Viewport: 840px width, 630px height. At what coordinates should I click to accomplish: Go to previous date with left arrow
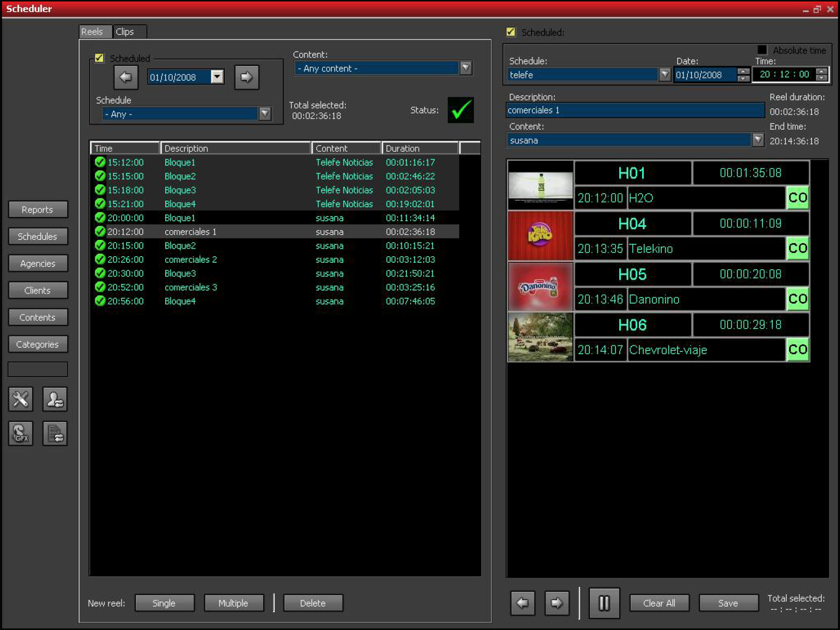[x=126, y=77]
